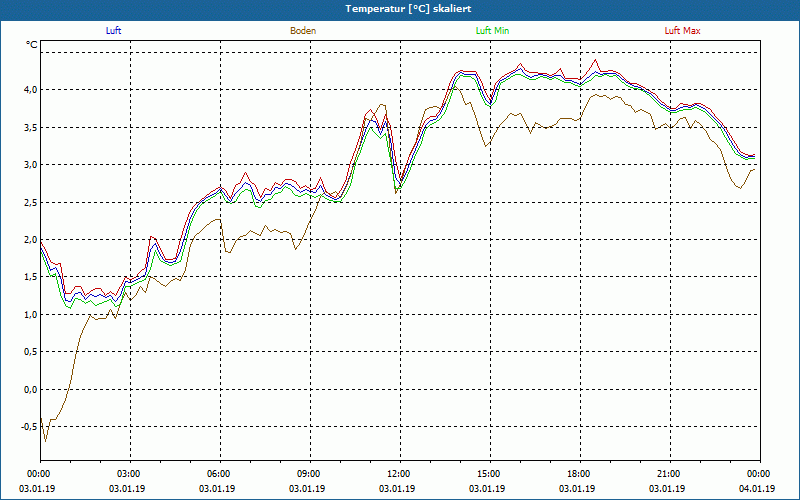800x500 pixels.
Task: Click the '2,5' y-axis value
Action: [31, 202]
